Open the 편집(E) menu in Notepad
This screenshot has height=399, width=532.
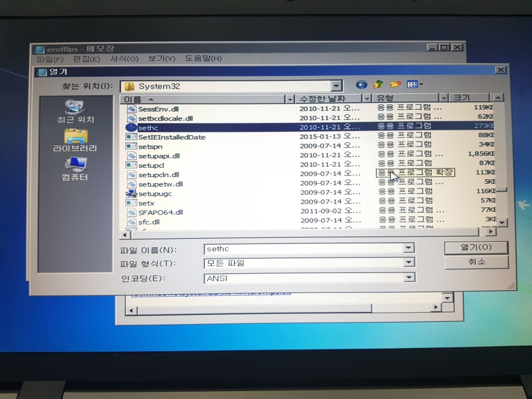tap(86, 59)
